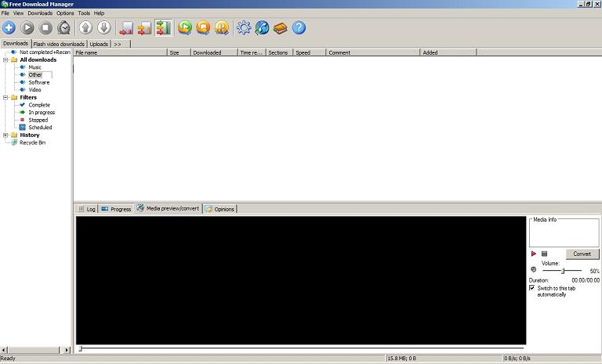
Task: Open the File menu
Action: [x=5, y=13]
